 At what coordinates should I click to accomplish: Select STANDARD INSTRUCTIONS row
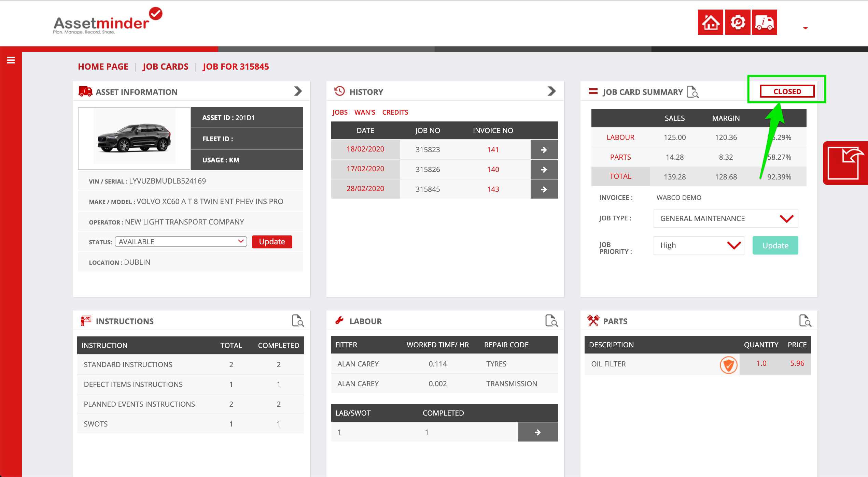coord(191,364)
